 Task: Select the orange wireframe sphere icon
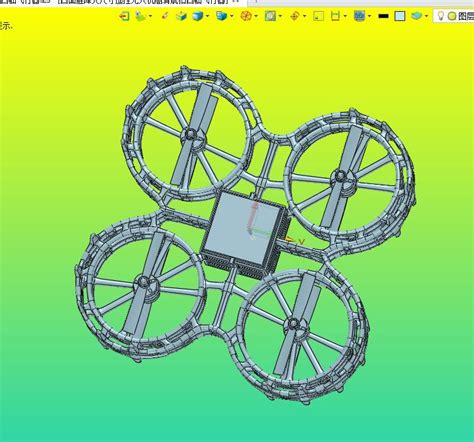coord(246,16)
